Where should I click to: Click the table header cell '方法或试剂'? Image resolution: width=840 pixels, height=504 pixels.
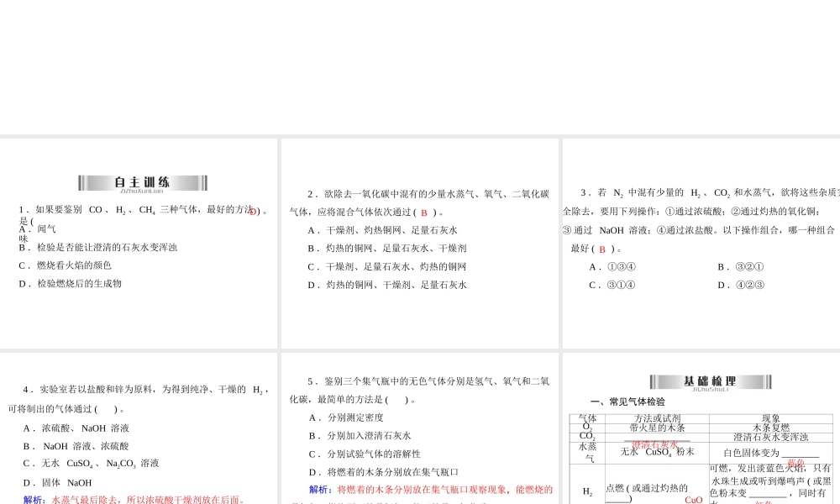pyautogui.click(x=658, y=418)
